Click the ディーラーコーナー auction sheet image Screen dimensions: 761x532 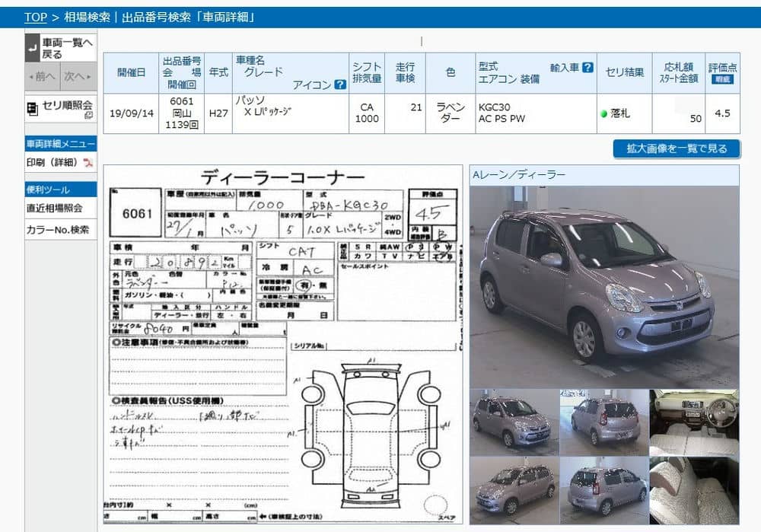tap(283, 345)
